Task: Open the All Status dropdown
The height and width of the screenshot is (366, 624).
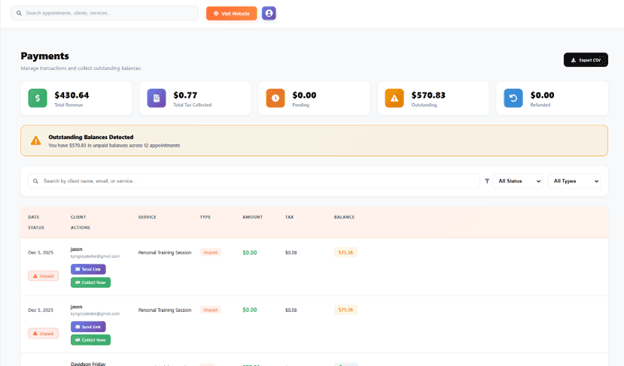Action: (x=517, y=181)
